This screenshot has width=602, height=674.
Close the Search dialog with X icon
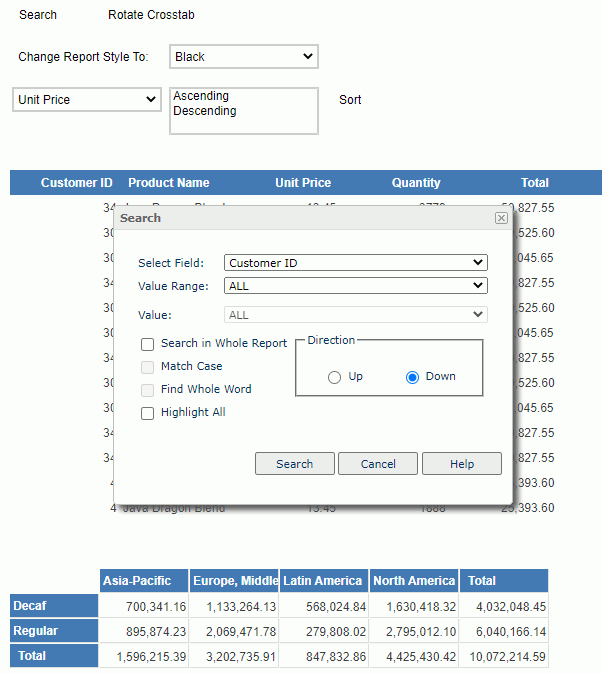(501, 218)
